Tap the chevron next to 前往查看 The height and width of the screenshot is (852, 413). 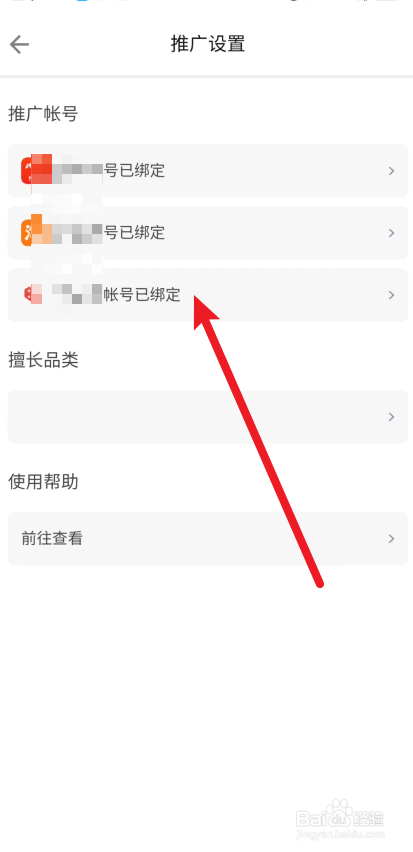tap(391, 538)
